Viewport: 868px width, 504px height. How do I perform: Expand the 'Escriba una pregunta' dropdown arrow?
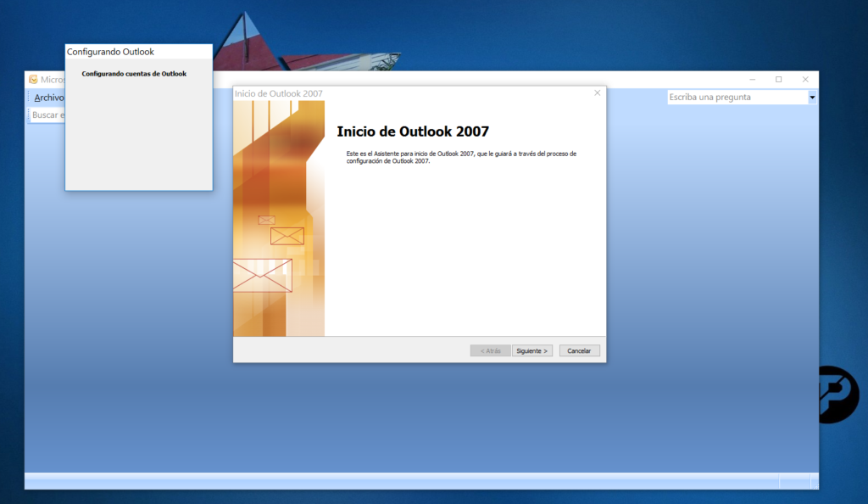[812, 98]
